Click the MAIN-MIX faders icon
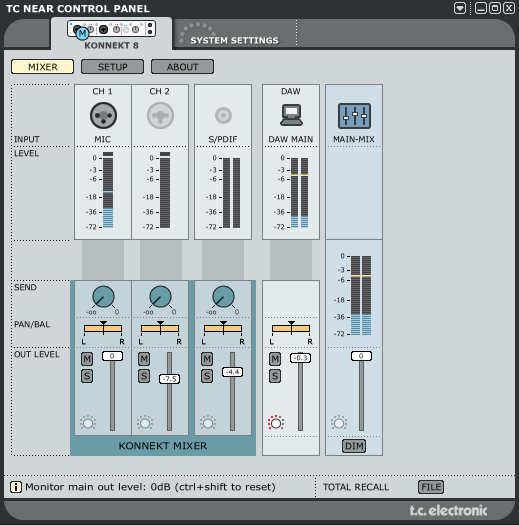519x525 pixels. [354, 116]
